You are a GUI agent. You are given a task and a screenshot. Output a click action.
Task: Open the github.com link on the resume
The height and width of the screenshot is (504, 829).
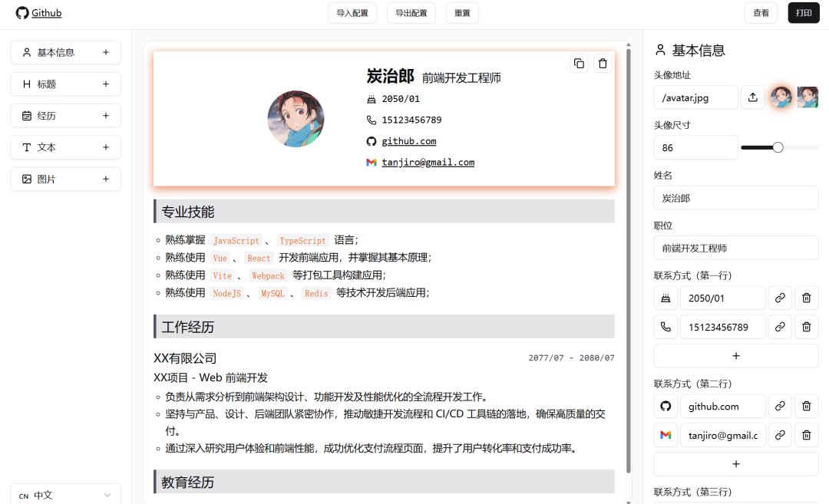(411, 141)
